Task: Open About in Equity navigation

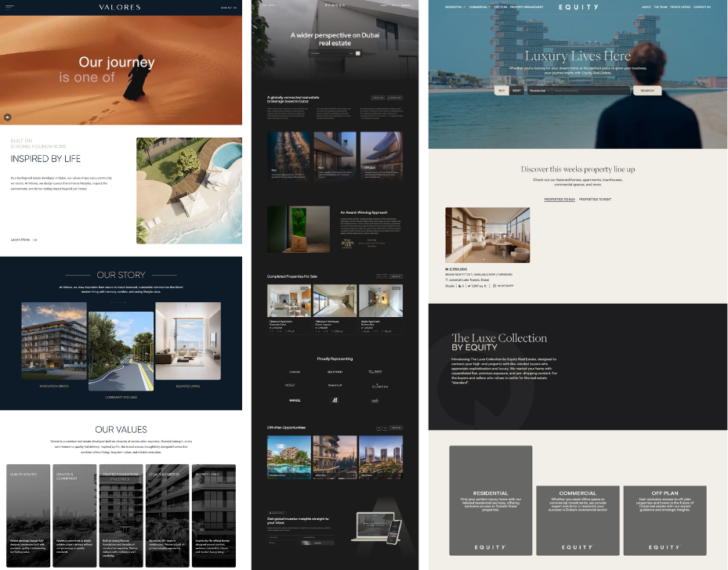Action: pos(647,7)
